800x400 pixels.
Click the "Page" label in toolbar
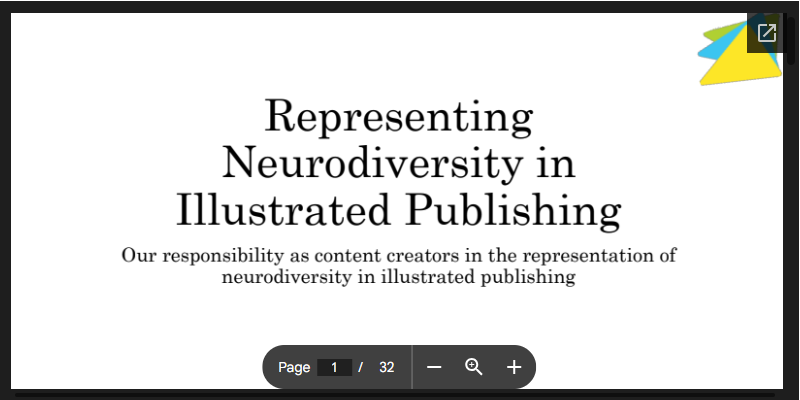[x=294, y=367]
